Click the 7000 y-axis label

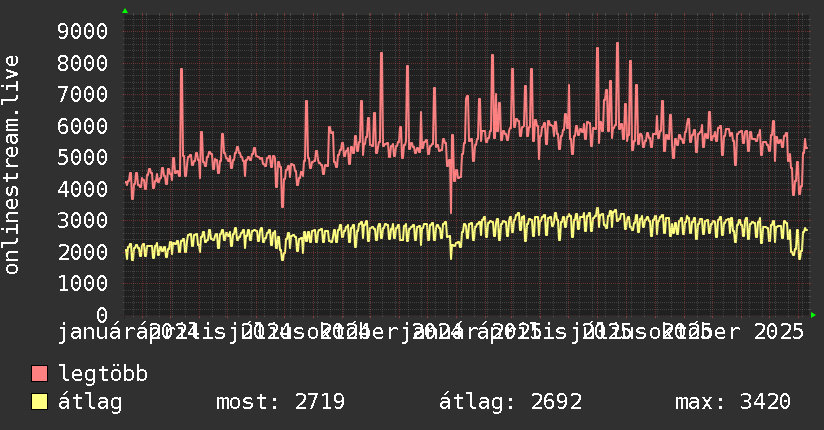[83, 94]
